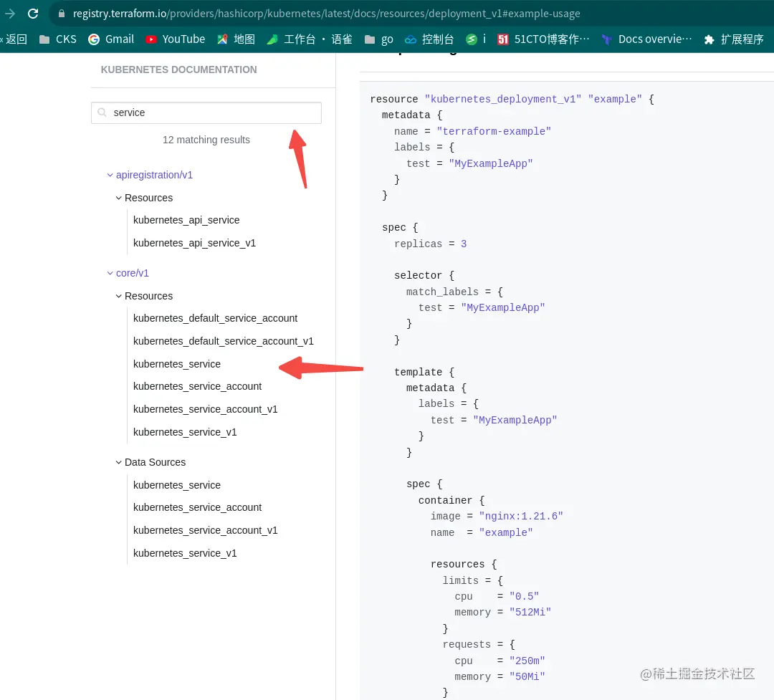Click the cpu = "250m" request line
Viewport: 774px width, 700px height.
pyautogui.click(x=500, y=661)
